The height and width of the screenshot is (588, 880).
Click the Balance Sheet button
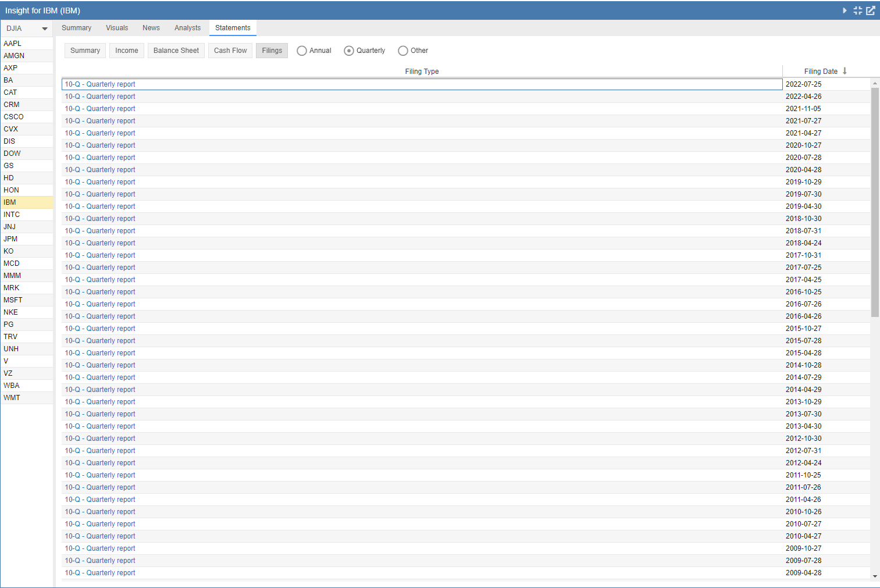click(x=176, y=51)
